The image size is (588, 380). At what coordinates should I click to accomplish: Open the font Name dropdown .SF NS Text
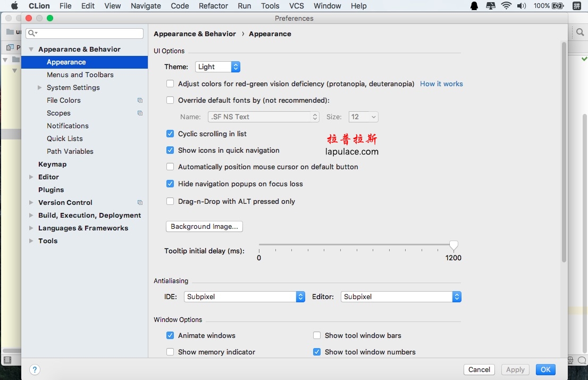click(264, 117)
